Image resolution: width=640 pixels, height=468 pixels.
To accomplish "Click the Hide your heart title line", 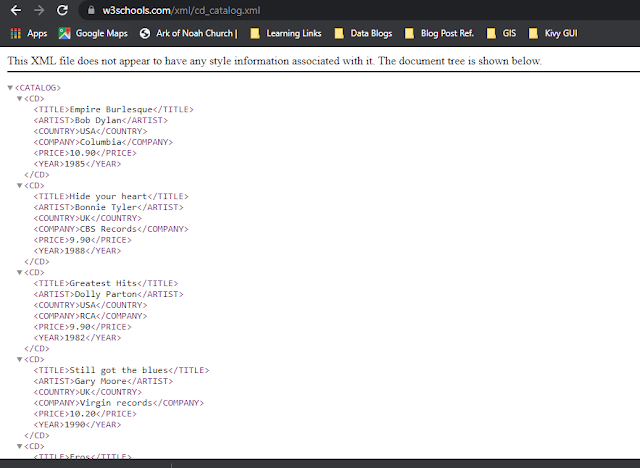I will click(111, 196).
